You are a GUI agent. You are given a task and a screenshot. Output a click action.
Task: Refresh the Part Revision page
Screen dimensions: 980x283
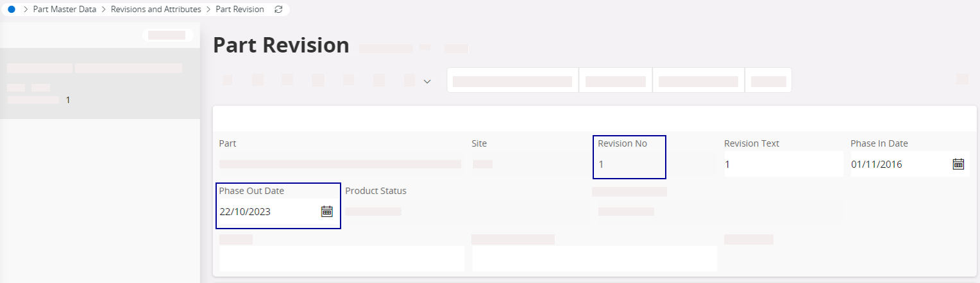point(278,10)
